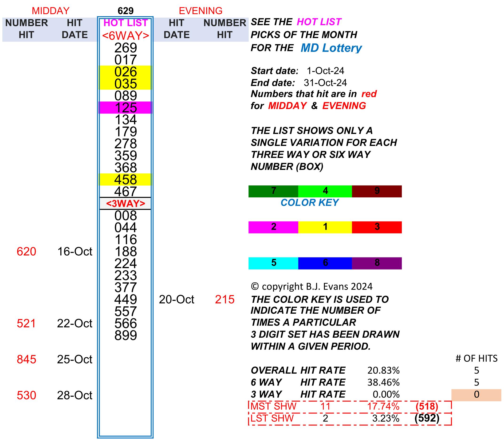The width and height of the screenshot is (504, 445).
Task: Pick the blue swatch labeled 6
Action: (325, 263)
